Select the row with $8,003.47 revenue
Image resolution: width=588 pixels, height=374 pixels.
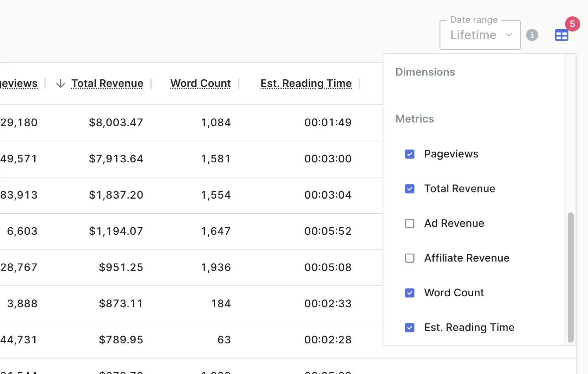tap(116, 123)
